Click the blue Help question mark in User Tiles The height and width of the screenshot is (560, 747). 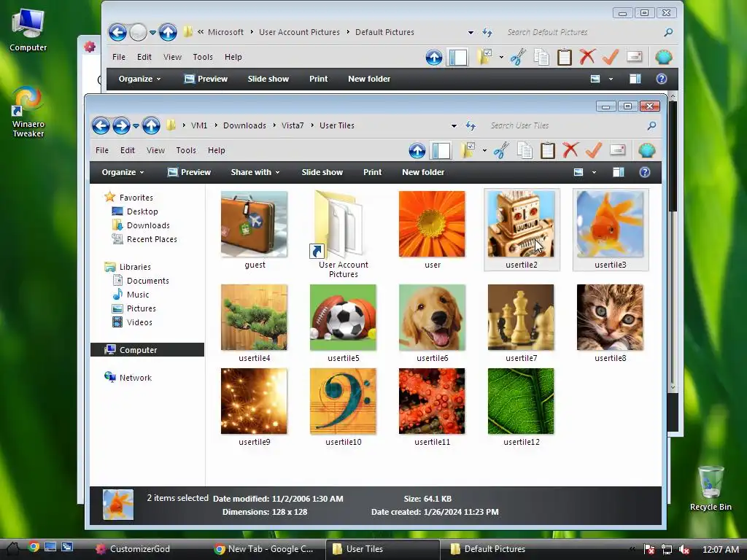tap(645, 172)
